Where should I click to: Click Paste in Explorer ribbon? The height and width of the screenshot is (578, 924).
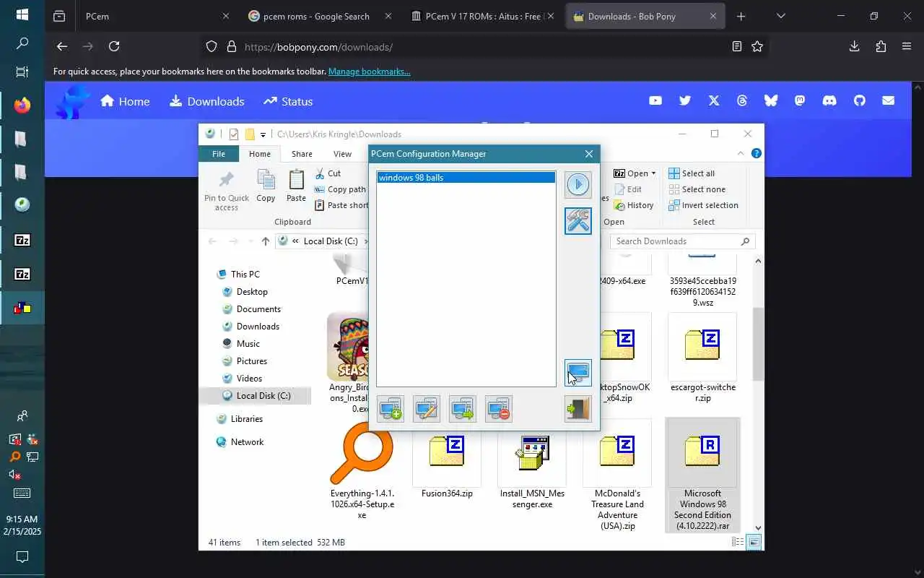pyautogui.click(x=296, y=186)
